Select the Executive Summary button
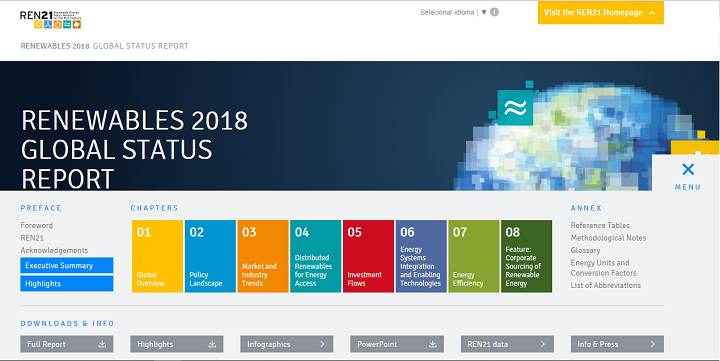This screenshot has height=361, width=720. 67,265
